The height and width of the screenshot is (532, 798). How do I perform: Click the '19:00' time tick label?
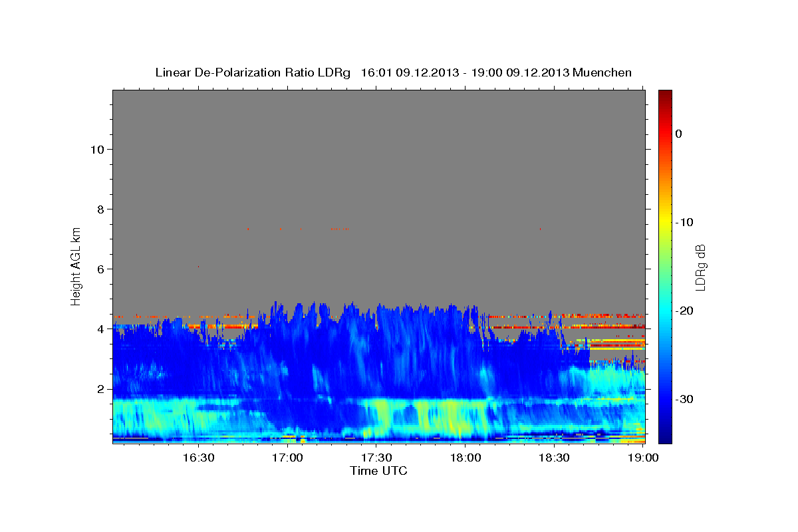[x=642, y=458]
